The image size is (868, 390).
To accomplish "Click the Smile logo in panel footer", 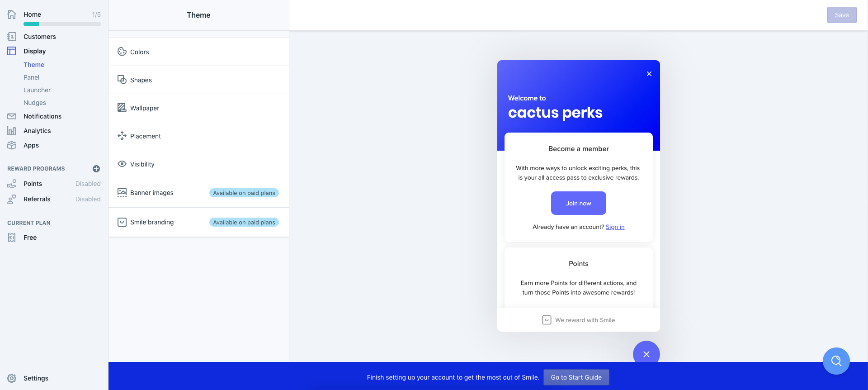I will click(547, 320).
